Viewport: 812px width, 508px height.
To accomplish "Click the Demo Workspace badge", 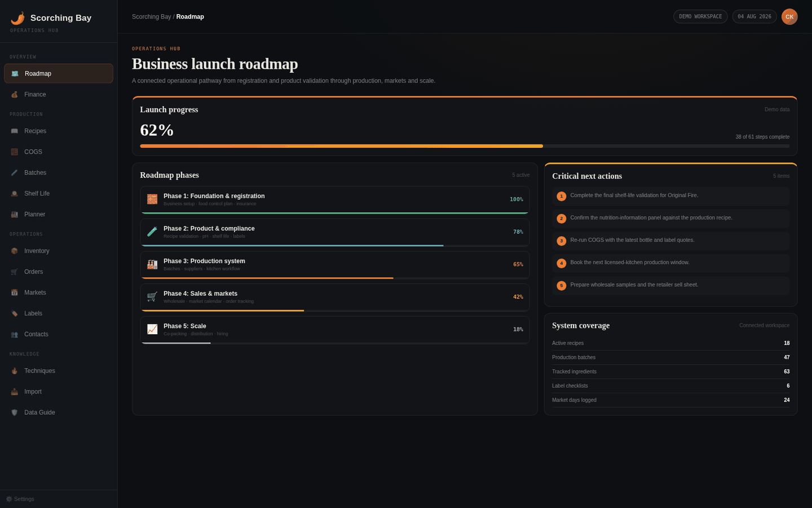I will coord(700,16).
